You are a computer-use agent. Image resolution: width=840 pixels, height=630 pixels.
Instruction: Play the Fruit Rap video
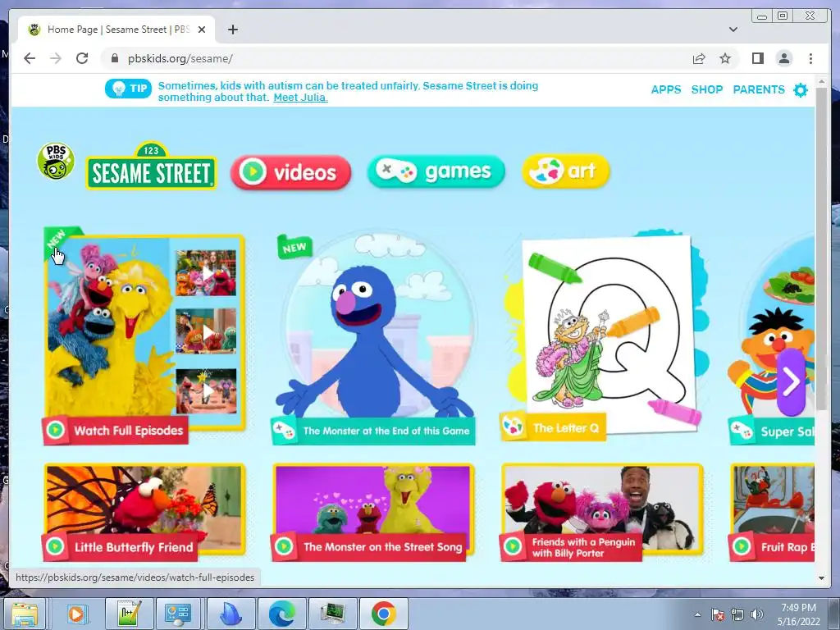point(772,511)
